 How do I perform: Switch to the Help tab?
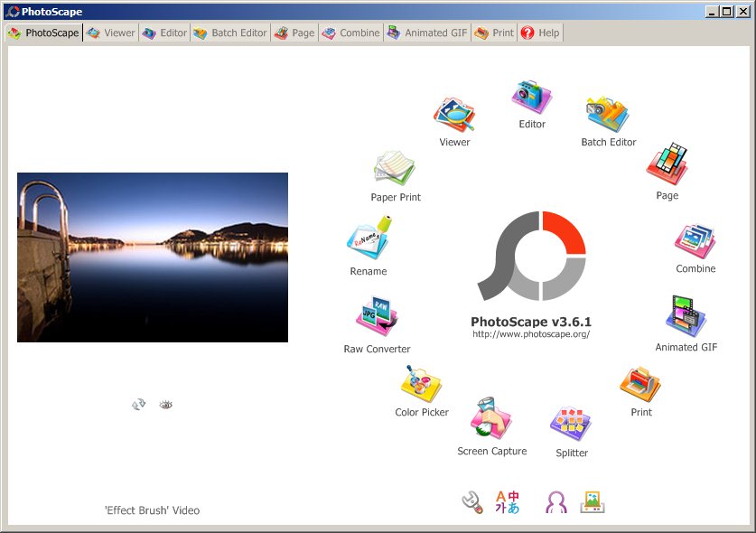coord(540,33)
